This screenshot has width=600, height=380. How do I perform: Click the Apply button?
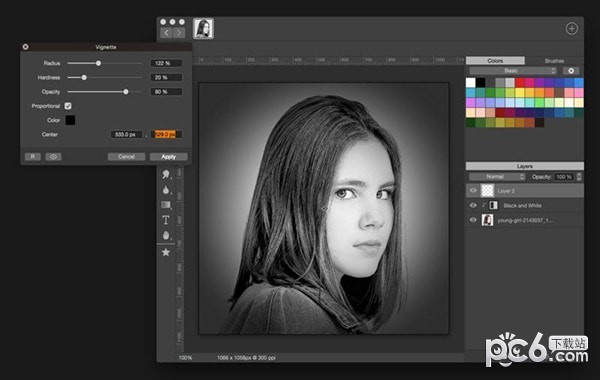click(168, 157)
